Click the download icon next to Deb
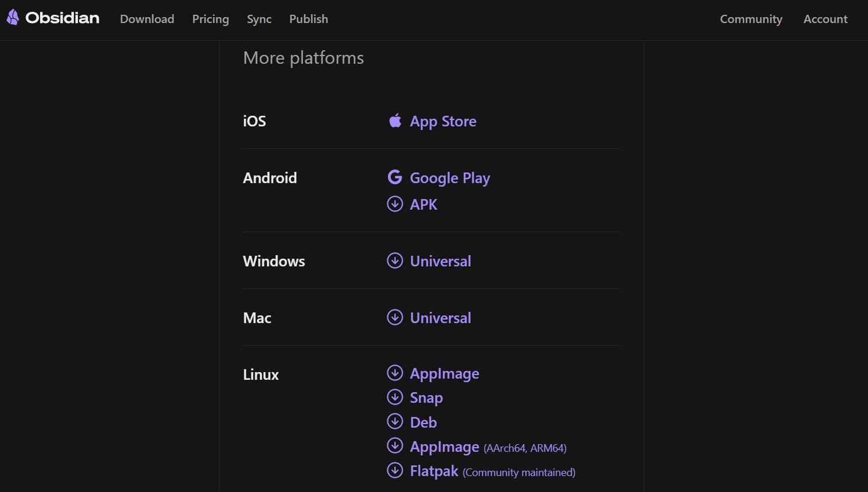This screenshot has height=492, width=868. pyautogui.click(x=394, y=421)
